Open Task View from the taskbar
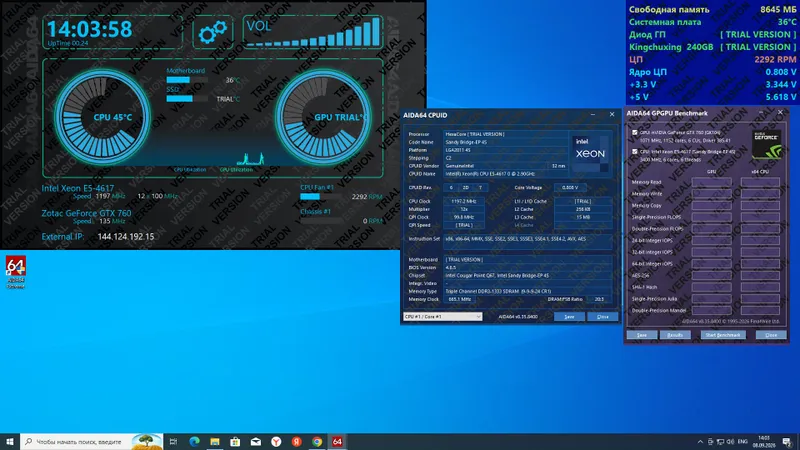The image size is (800, 450). coord(173,441)
